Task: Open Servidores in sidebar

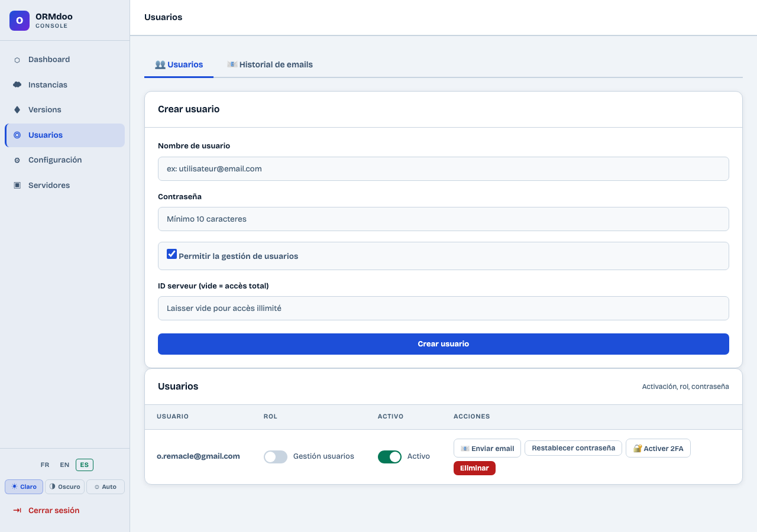Action: [x=65, y=186]
